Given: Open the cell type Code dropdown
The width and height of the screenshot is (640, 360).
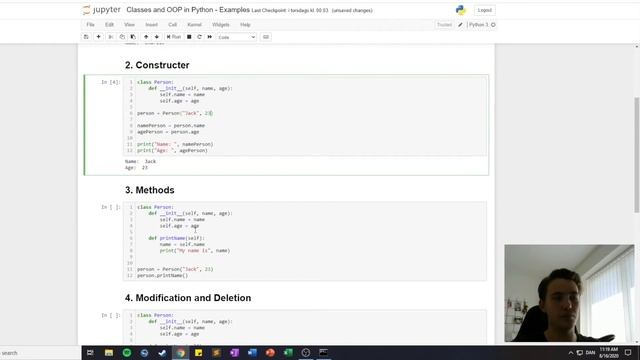Looking at the screenshot, I should (x=236, y=37).
